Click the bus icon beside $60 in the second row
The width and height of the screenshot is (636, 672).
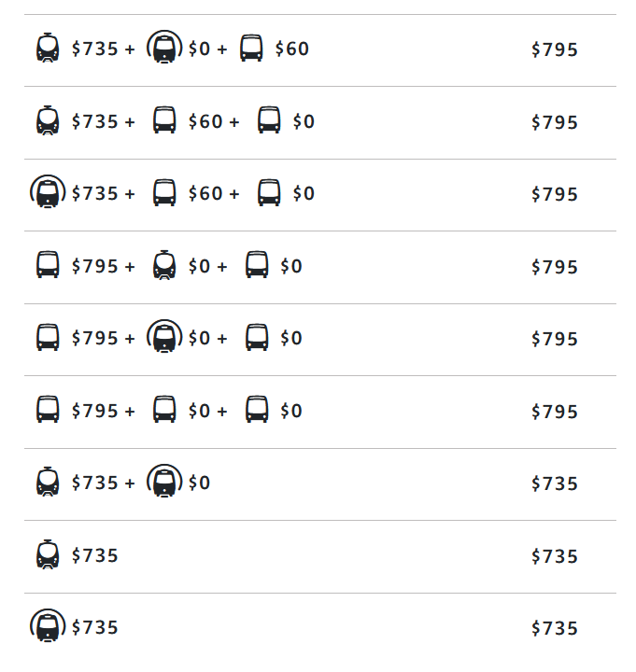pyautogui.click(x=164, y=120)
